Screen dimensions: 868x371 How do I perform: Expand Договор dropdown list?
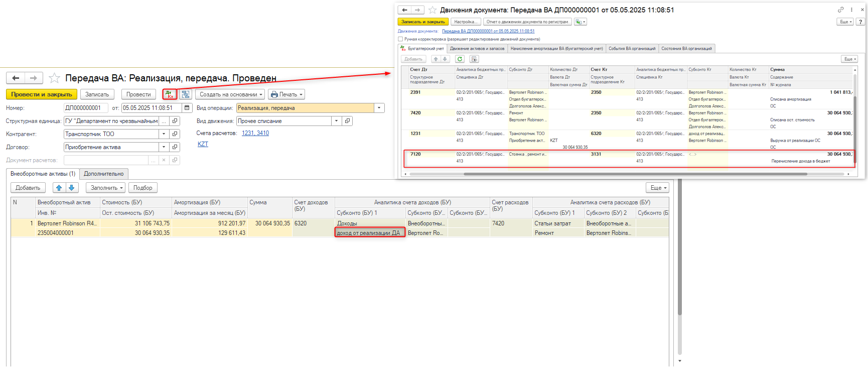click(164, 147)
